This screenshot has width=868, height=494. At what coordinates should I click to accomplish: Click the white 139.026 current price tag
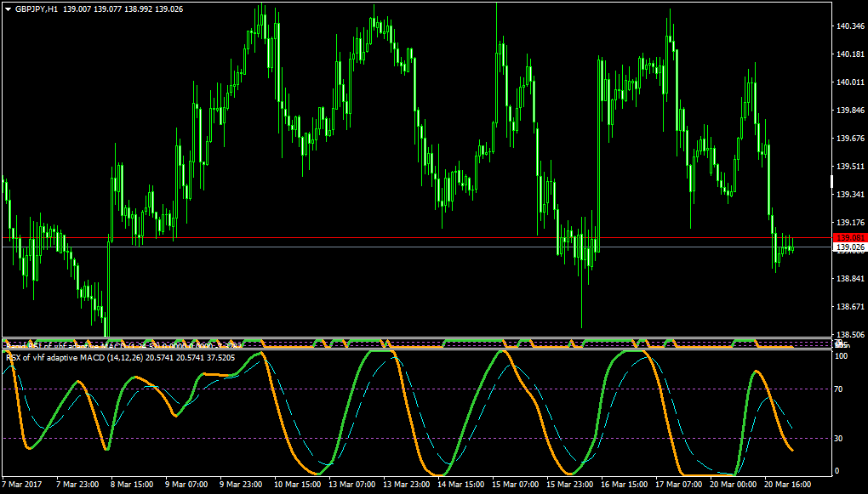tap(850, 247)
